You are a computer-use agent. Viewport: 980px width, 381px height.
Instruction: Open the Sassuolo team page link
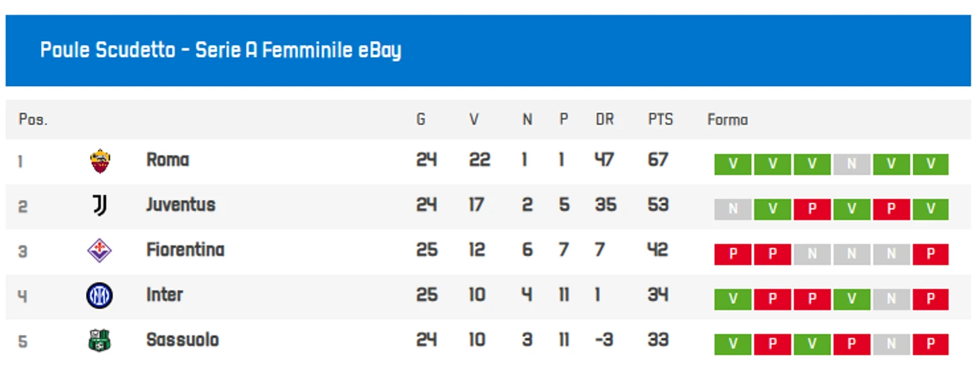183,340
